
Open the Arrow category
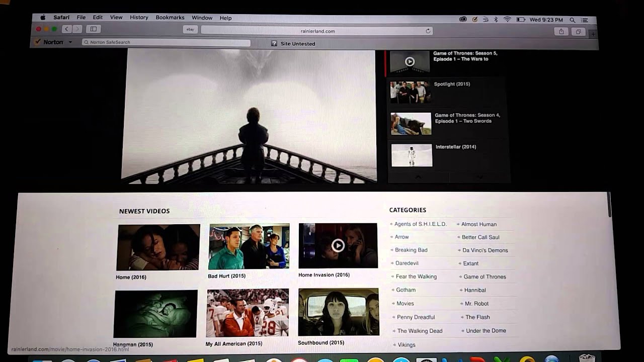[x=401, y=237]
